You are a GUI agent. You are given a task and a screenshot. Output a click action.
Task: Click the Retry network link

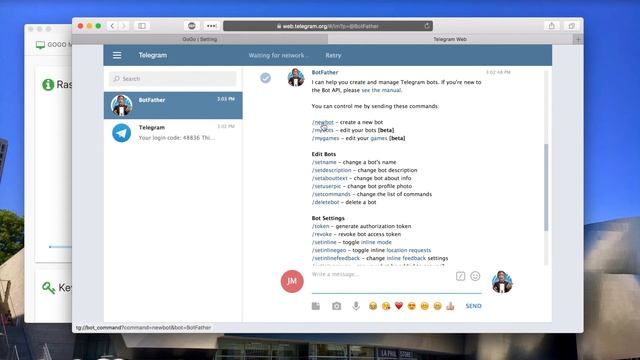click(333, 55)
